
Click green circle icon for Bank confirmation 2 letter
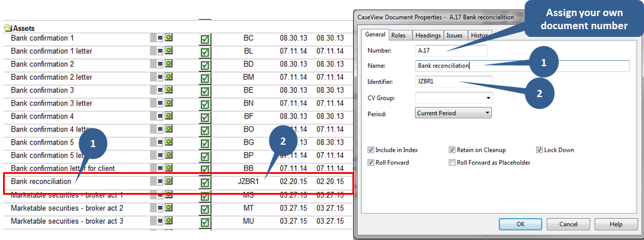(x=168, y=77)
